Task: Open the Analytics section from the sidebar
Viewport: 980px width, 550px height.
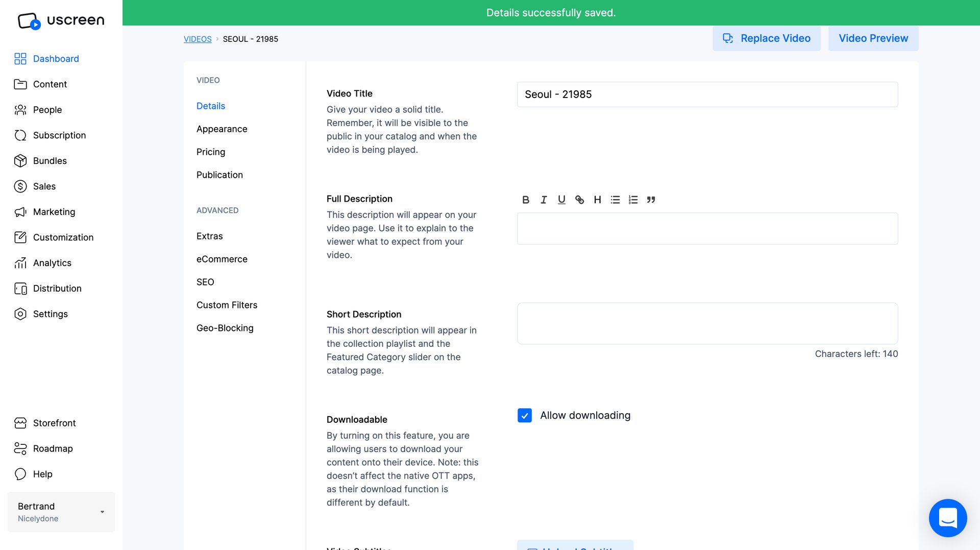Action: coord(52,262)
